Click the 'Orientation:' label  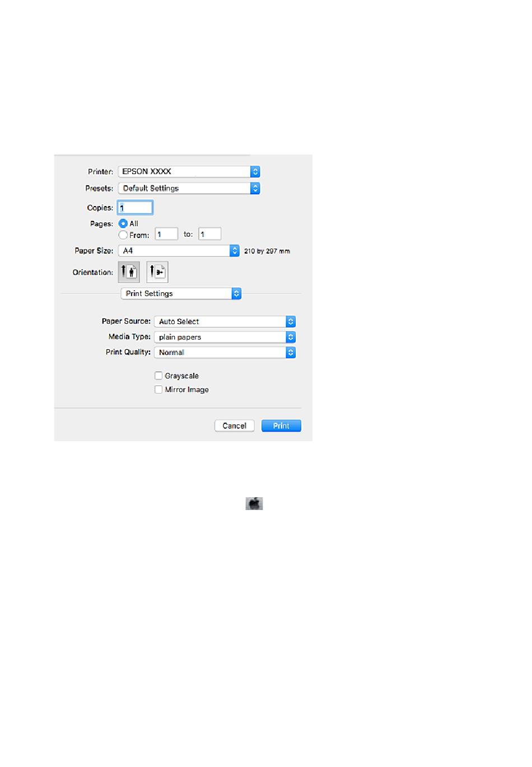pos(93,273)
